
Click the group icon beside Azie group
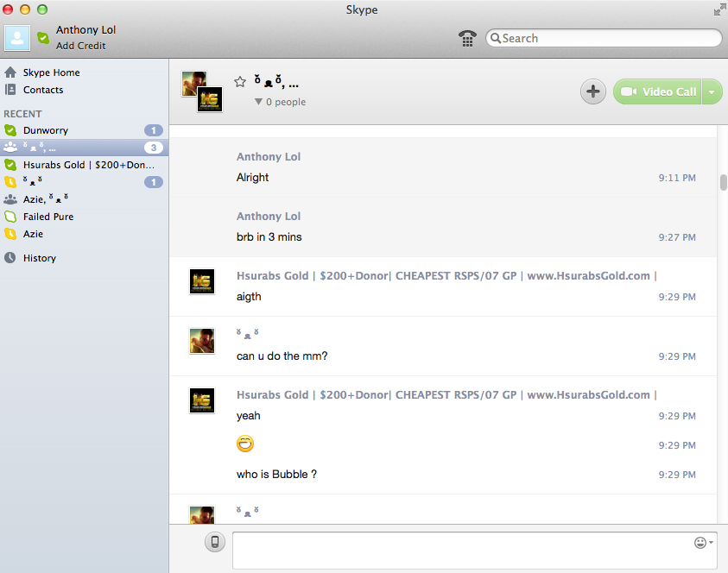tap(10, 199)
